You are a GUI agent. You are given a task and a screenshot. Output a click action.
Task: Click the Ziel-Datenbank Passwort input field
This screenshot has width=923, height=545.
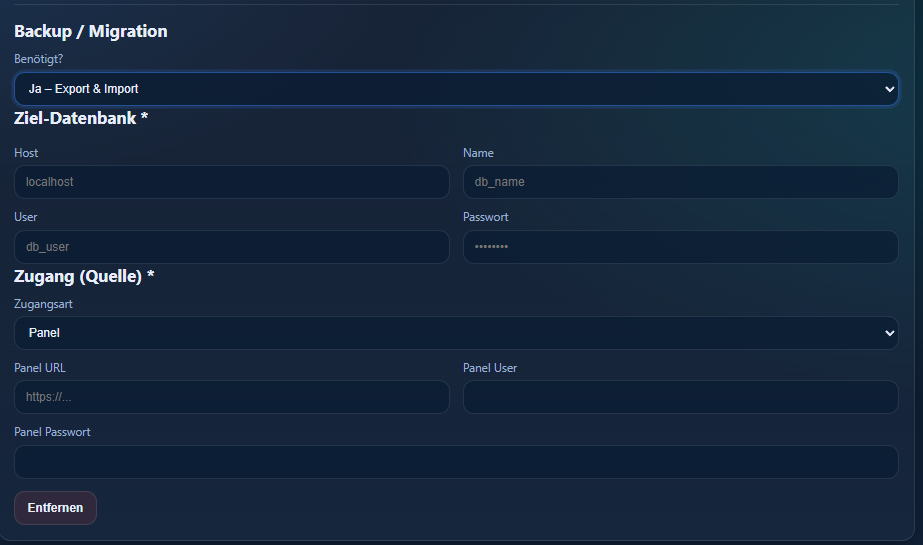[x=680, y=247]
